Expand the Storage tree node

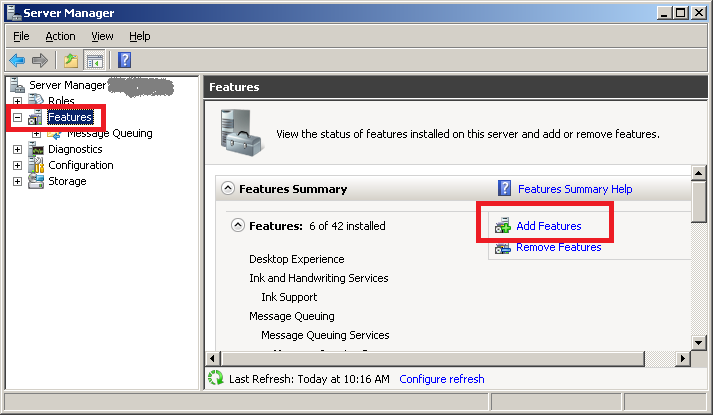click(x=17, y=181)
